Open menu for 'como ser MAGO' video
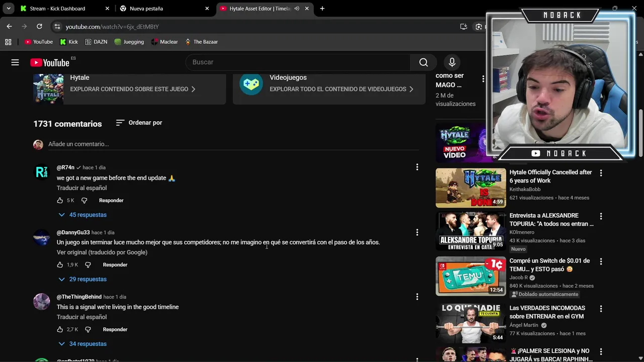This screenshot has height=362, width=644. 483,79
